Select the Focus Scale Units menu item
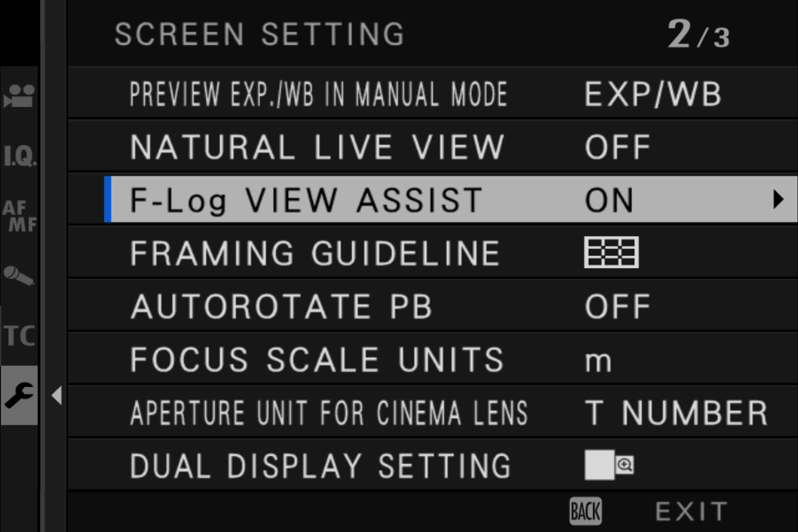Viewport: 798px width, 532px height. pos(317,360)
